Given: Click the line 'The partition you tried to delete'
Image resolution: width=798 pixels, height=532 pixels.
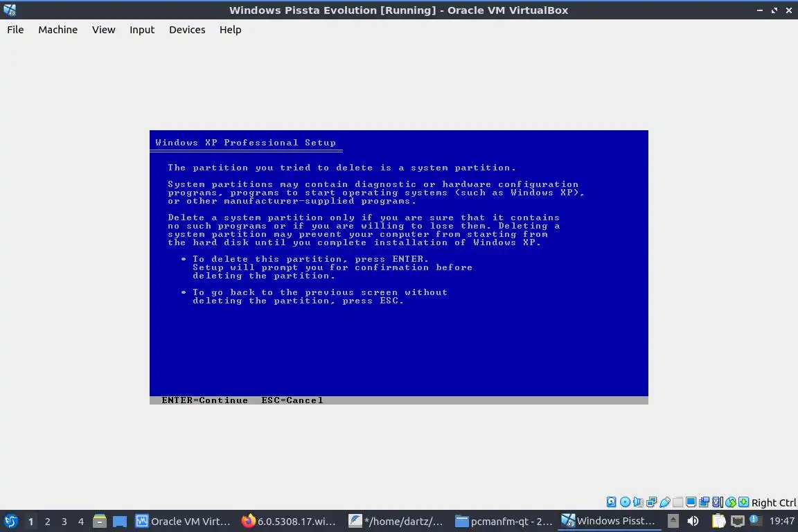Looking at the screenshot, I should [342, 168].
